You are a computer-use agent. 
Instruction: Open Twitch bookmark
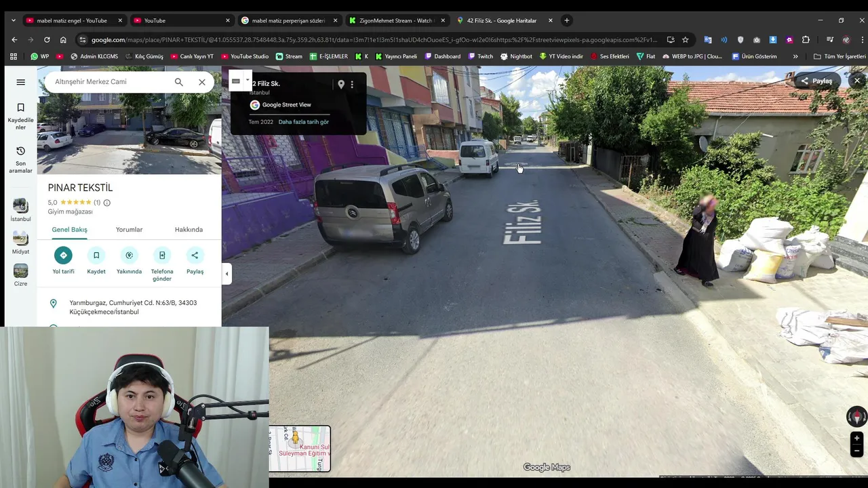480,56
